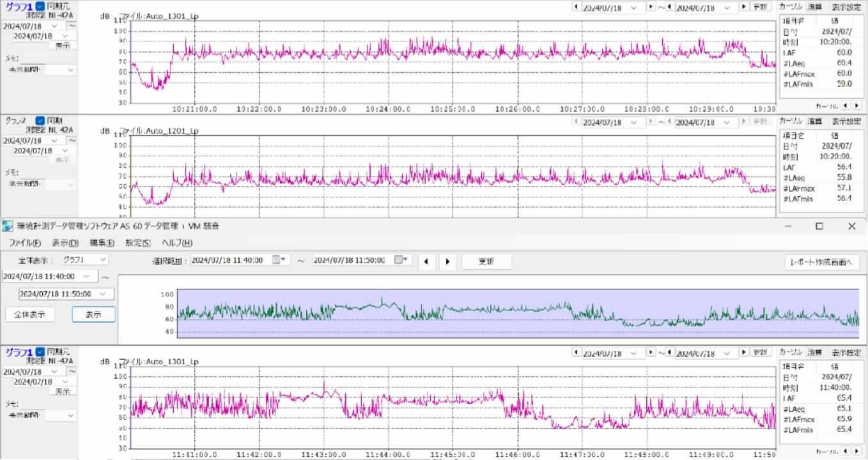
Task: Maximize the AS-60 データ管理 window
Action: (x=819, y=226)
